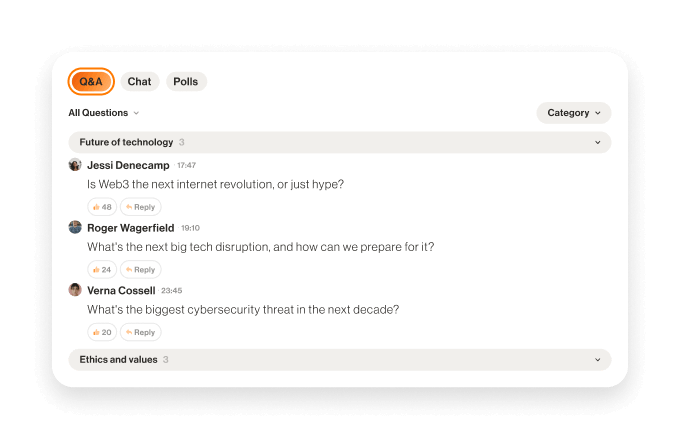The height and width of the screenshot is (438, 680).
Task: Upvote Verna's cybersecurity threat question
Action: [102, 332]
